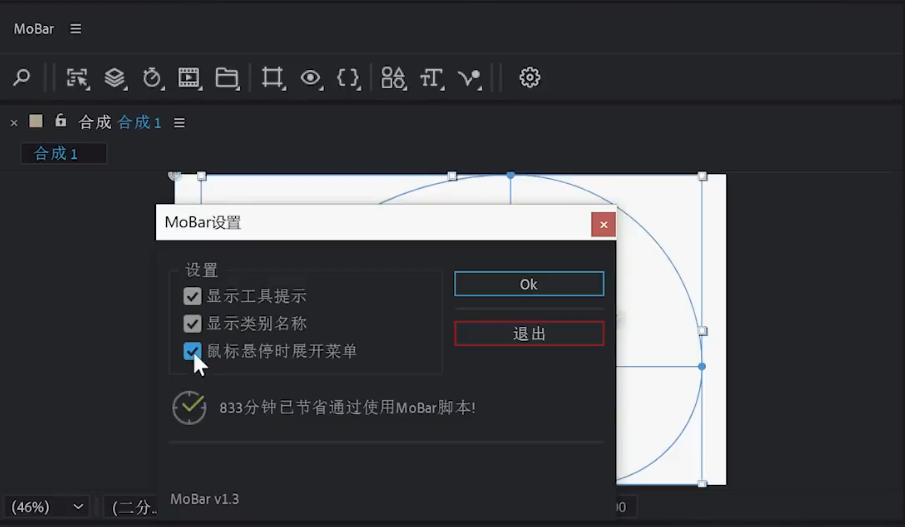The image size is (905, 527).
Task: Click the 退出 button
Action: (x=529, y=334)
